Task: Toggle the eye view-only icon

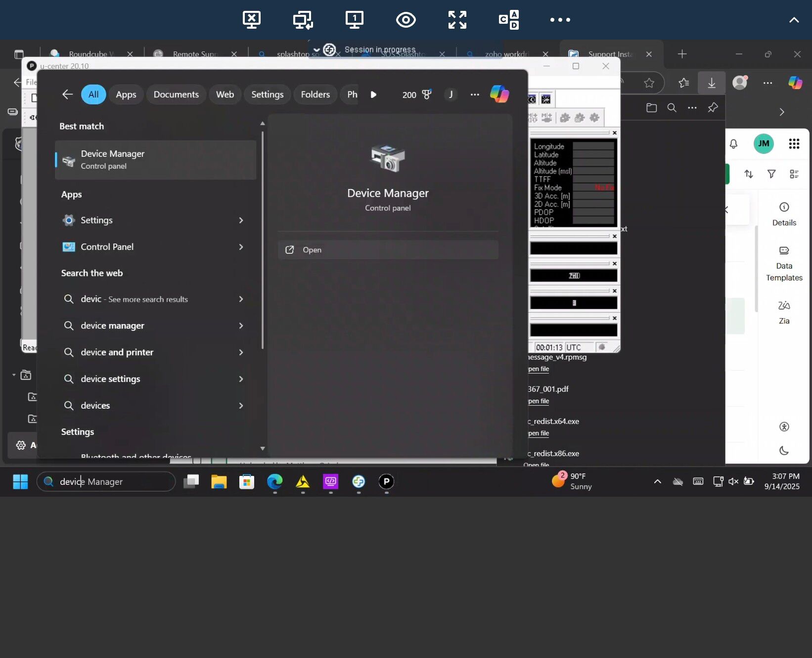Action: [406, 20]
